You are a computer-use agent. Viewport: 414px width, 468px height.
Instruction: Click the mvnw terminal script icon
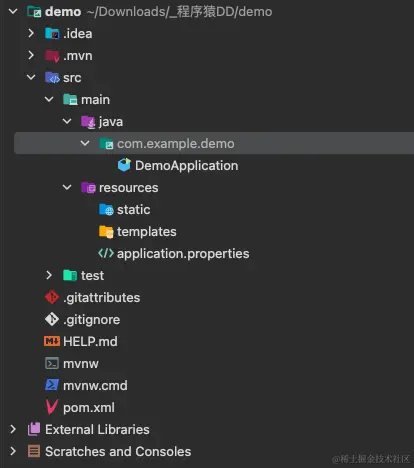tap(52, 363)
